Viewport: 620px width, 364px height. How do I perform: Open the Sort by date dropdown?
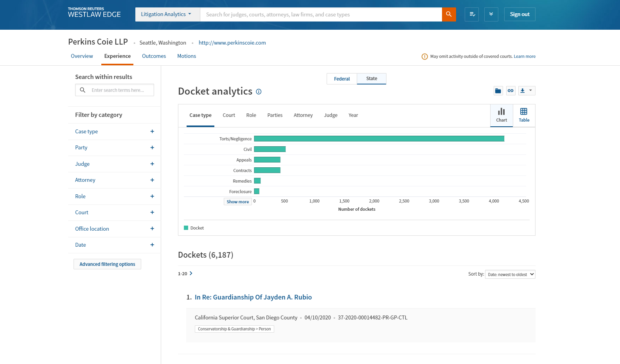(x=510, y=274)
